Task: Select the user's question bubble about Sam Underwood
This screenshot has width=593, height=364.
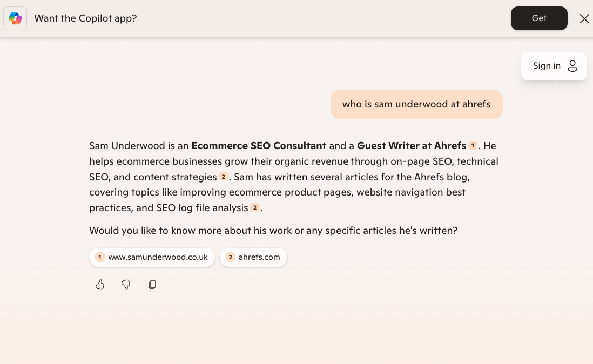Action: (x=416, y=104)
